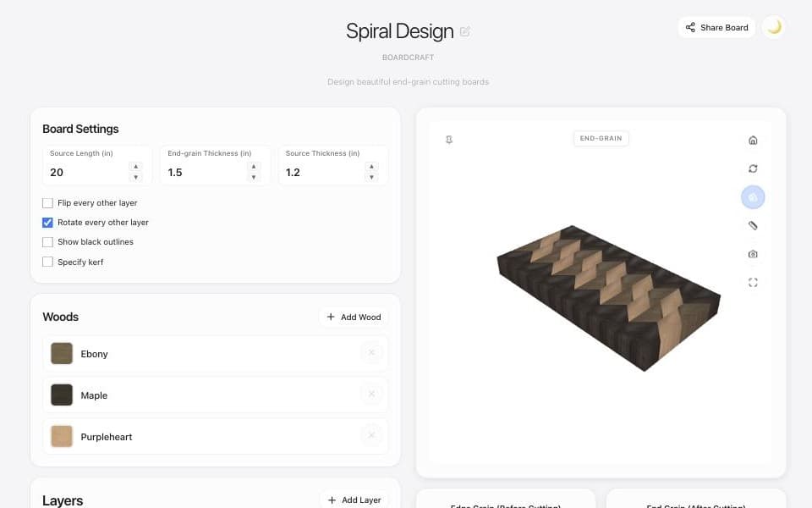The width and height of the screenshot is (812, 508).
Task: Click the Share Board button
Action: click(x=716, y=27)
